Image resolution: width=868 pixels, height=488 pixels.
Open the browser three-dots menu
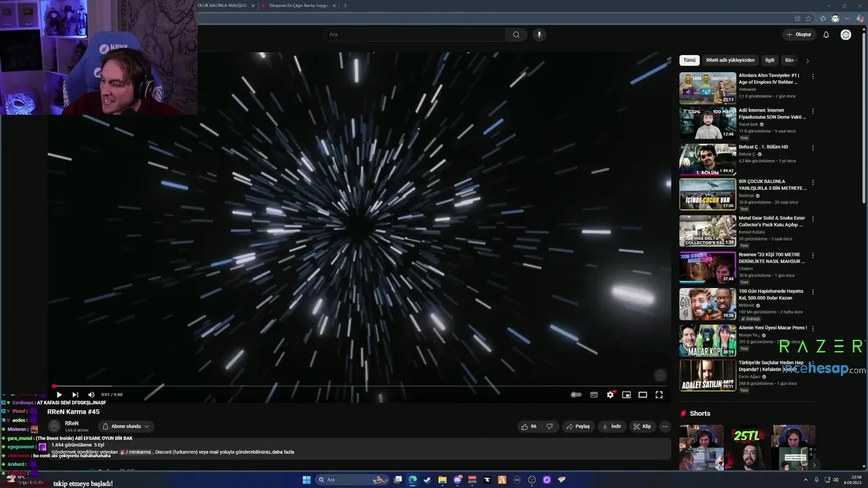(847, 18)
